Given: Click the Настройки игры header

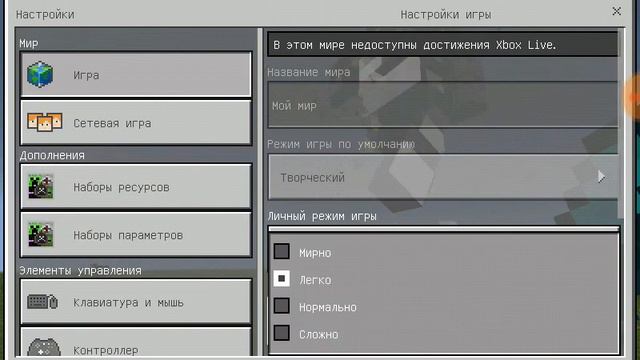Looking at the screenshot, I should pyautogui.click(x=446, y=15).
